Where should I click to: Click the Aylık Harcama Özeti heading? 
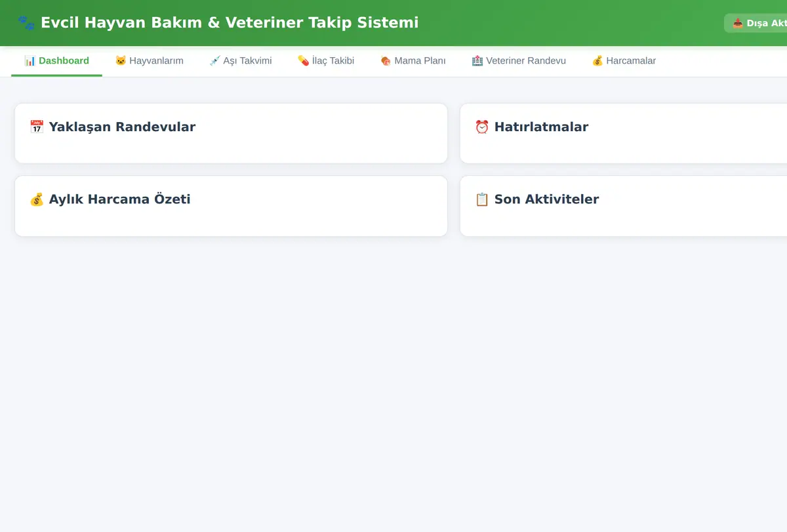(x=119, y=199)
